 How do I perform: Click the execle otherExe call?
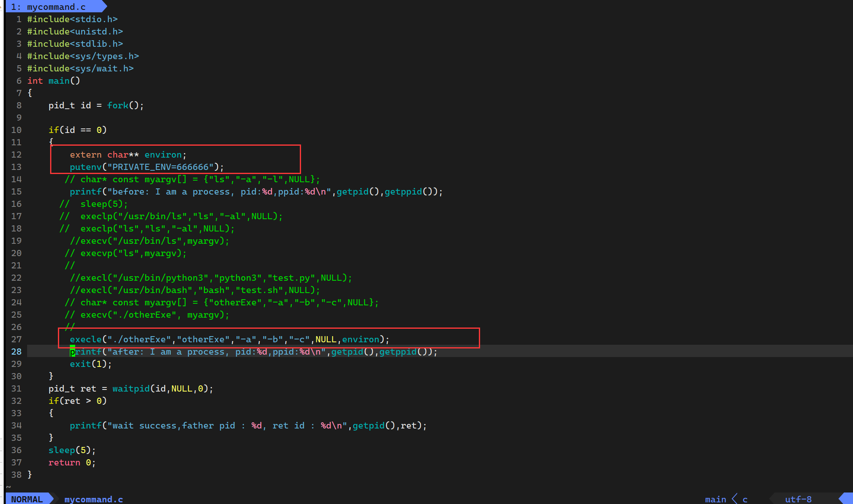230,339
